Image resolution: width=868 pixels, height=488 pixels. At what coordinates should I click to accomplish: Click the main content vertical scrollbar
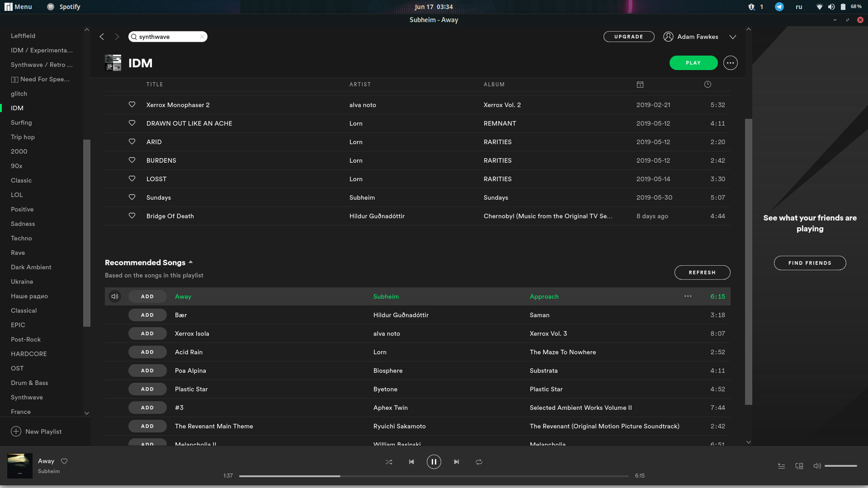[749, 261]
